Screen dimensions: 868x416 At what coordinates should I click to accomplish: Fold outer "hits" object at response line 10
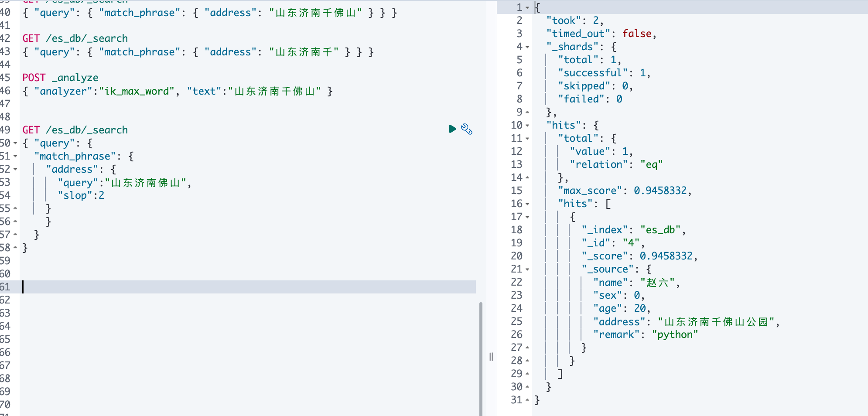point(527,125)
